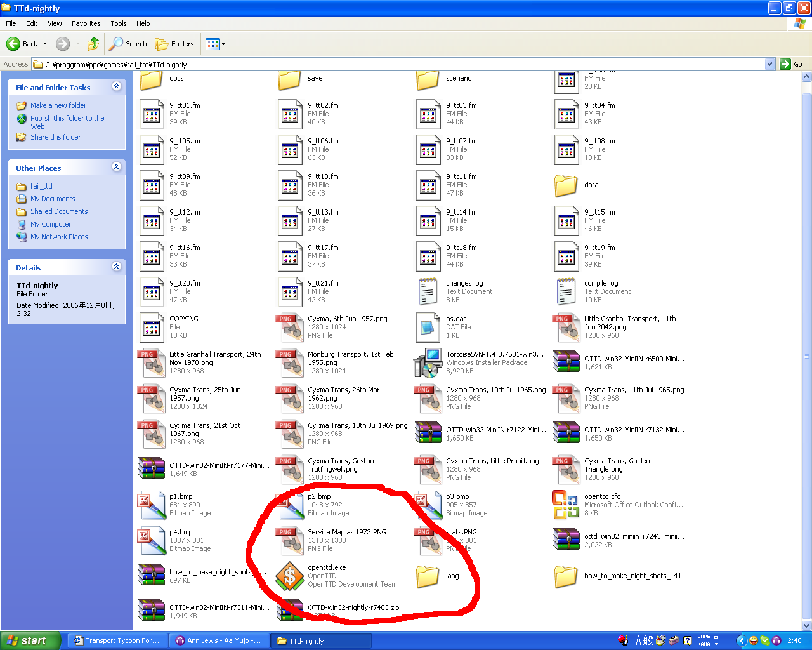The width and height of the screenshot is (812, 650).
Task: Click the Up one level folder icon
Action: (93, 44)
